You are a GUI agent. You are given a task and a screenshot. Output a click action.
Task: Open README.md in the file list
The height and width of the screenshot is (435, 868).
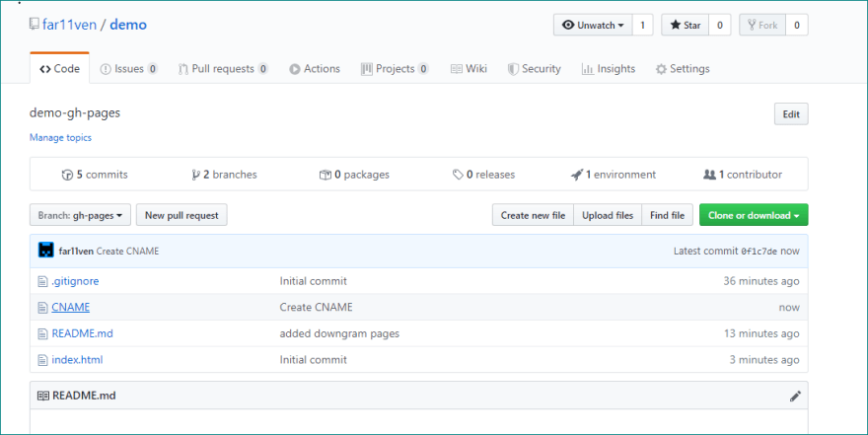83,333
